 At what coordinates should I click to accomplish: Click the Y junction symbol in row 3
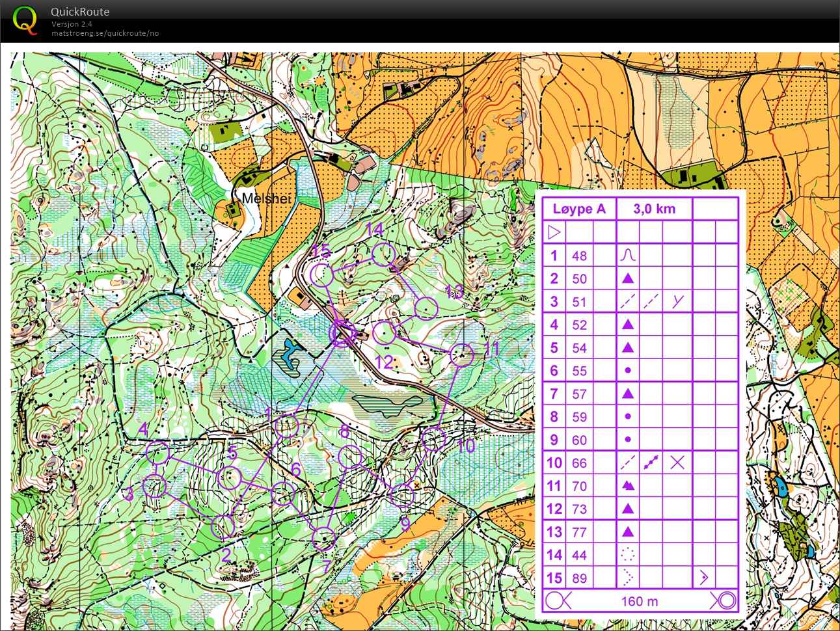point(678,301)
